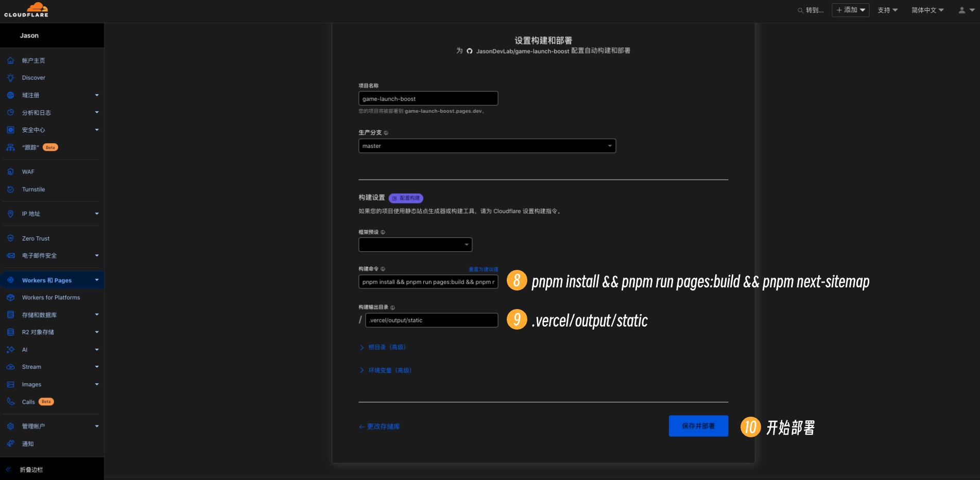Click the storage and databases icon
This screenshot has width=980, height=480.
pos(10,315)
